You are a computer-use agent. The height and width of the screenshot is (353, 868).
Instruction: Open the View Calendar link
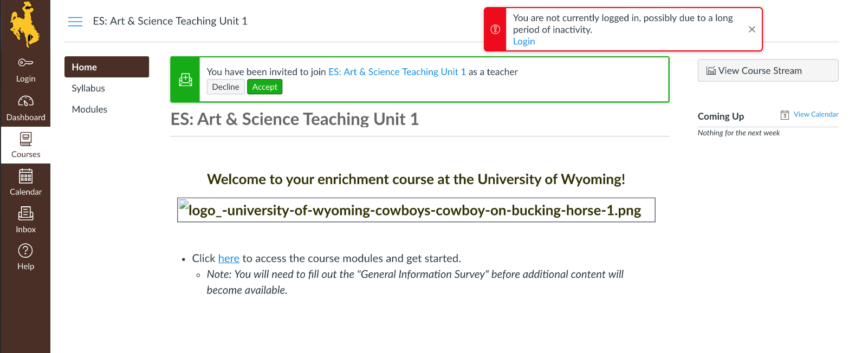815,114
